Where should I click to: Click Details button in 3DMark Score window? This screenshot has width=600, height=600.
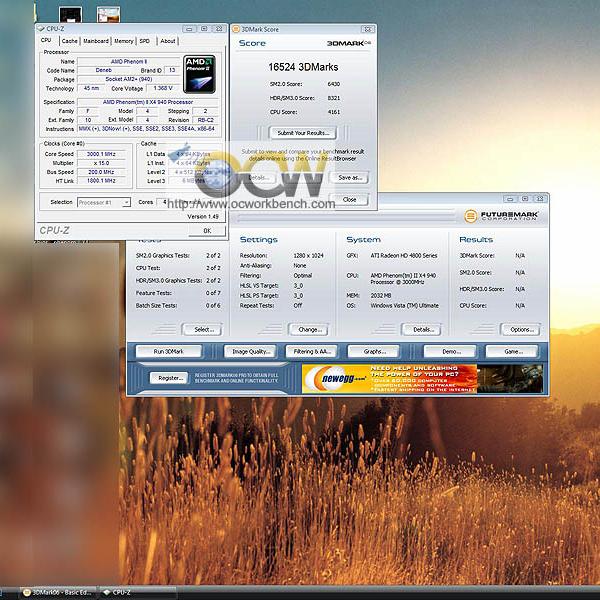(259, 178)
